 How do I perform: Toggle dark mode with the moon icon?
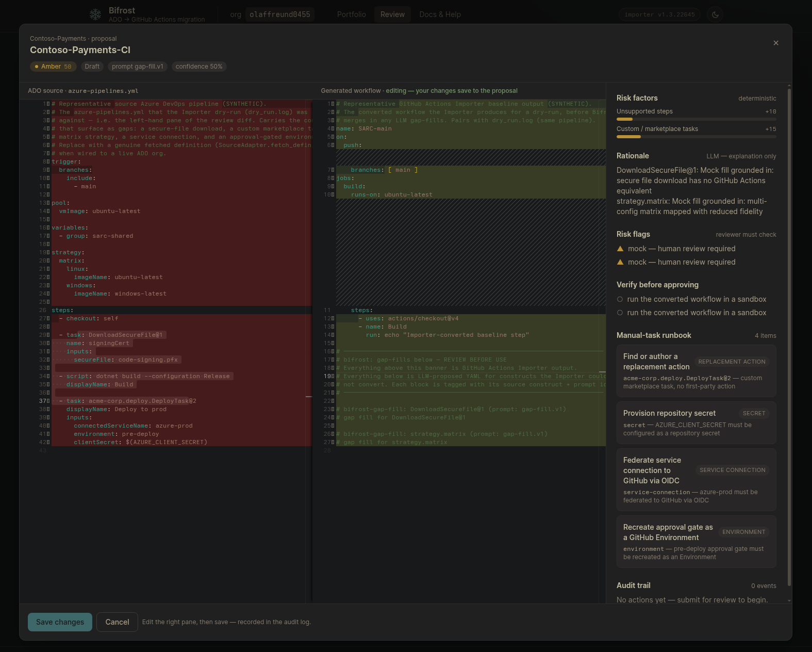point(715,14)
